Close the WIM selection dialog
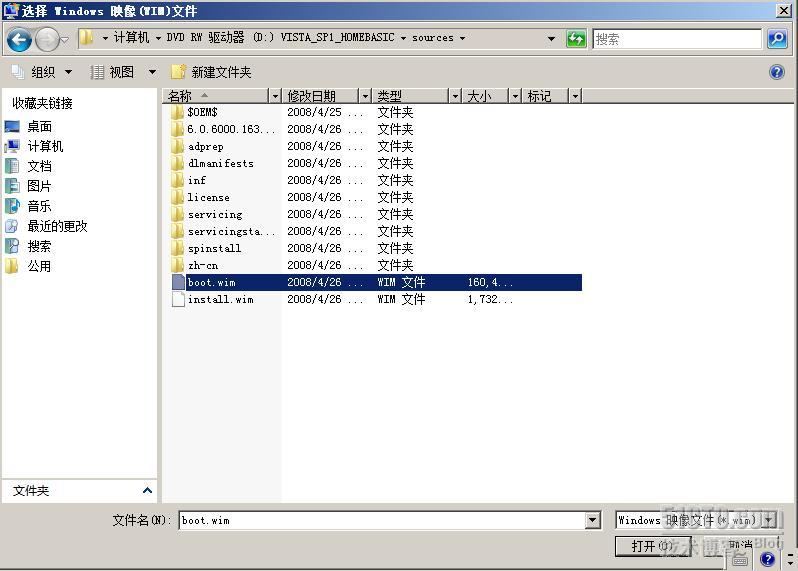Screen dimensions: 798x571 click(783, 10)
